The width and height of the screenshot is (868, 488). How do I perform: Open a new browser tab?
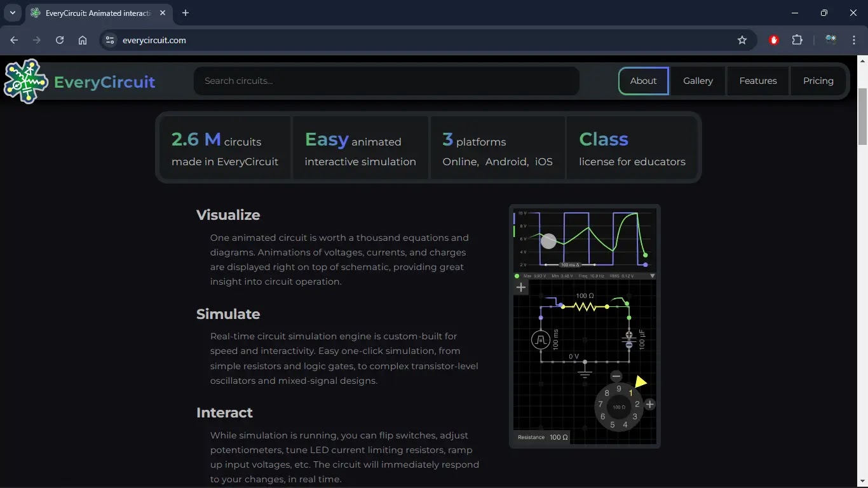click(x=186, y=13)
